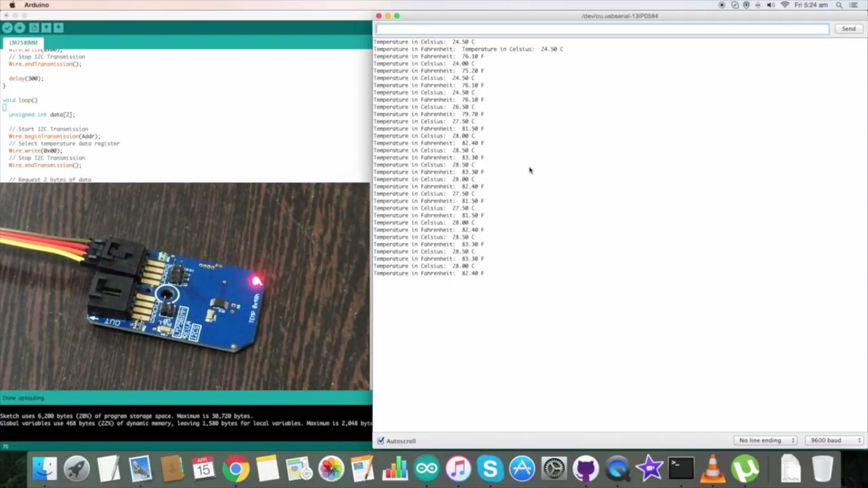Create a new sketch with the New icon

pyautogui.click(x=34, y=27)
